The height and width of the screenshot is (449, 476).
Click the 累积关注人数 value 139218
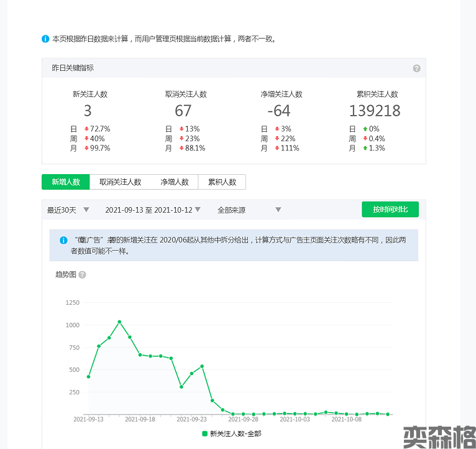[x=375, y=111]
